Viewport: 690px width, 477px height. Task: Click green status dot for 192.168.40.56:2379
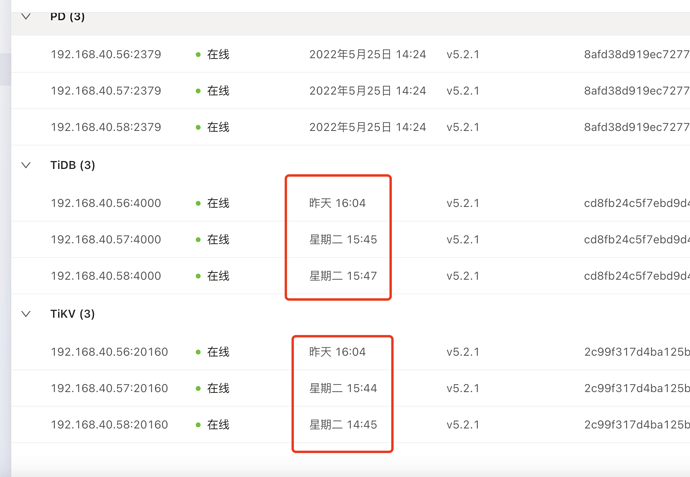click(198, 55)
